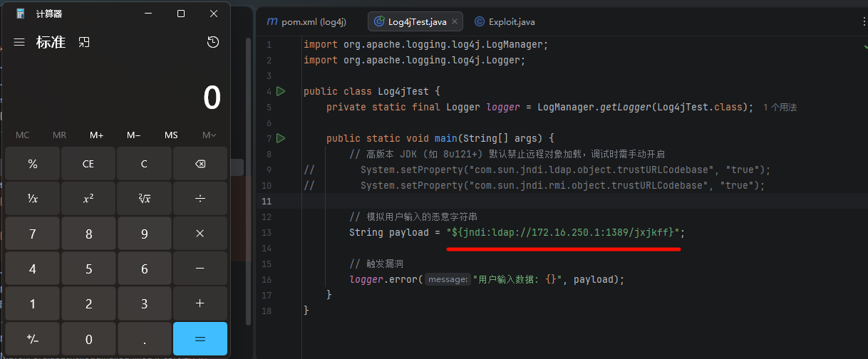Image resolution: width=868 pixels, height=359 pixels.
Task: Click digit 5 on calculator
Action: tap(88, 269)
